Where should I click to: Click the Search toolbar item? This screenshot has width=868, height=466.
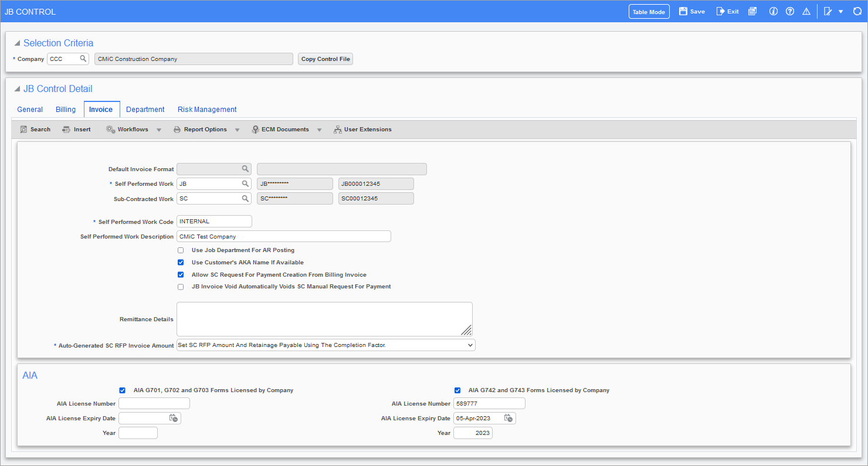click(35, 129)
